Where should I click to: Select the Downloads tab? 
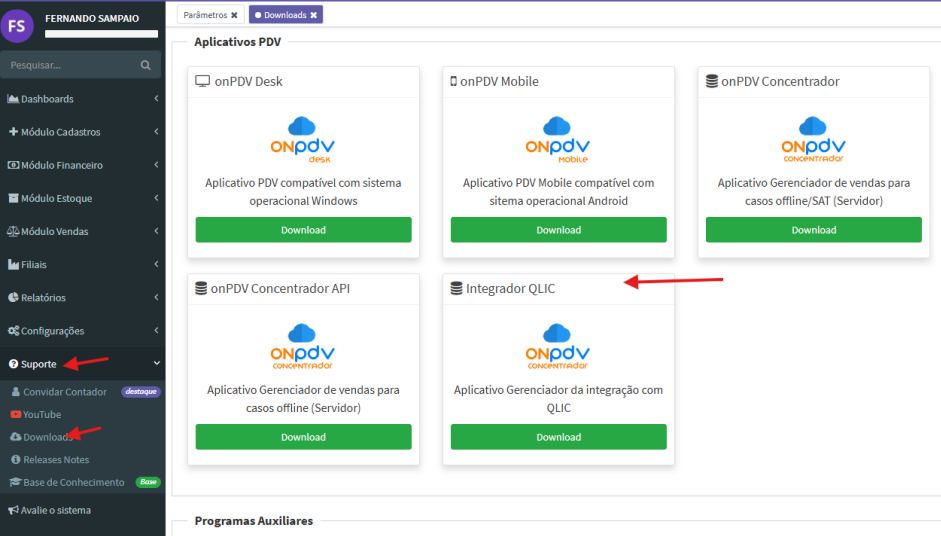(285, 15)
